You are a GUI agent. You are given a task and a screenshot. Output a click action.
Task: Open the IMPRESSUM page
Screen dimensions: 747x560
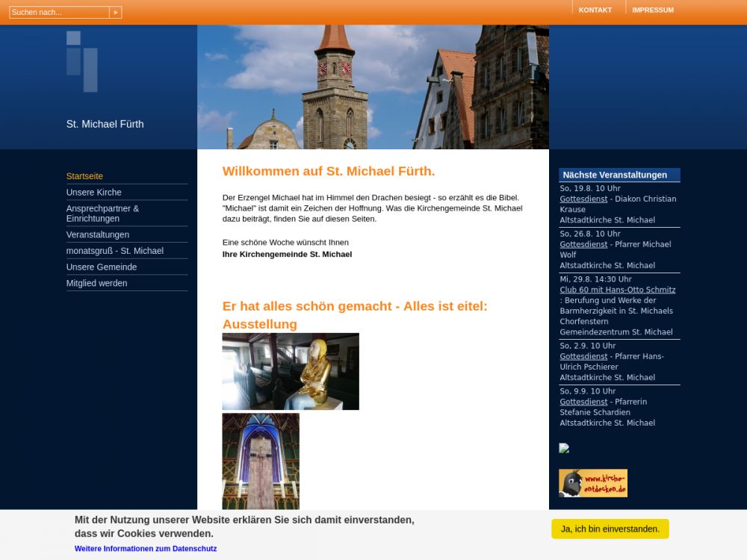tap(652, 10)
